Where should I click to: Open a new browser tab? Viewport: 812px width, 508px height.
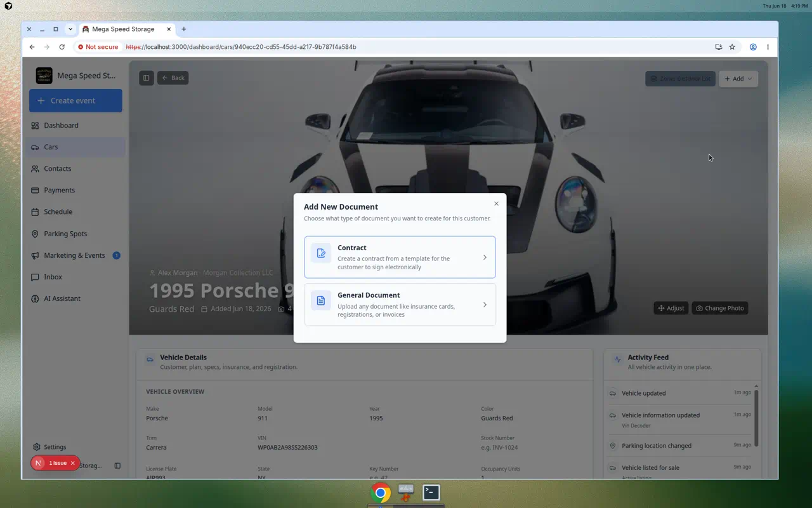184,29
